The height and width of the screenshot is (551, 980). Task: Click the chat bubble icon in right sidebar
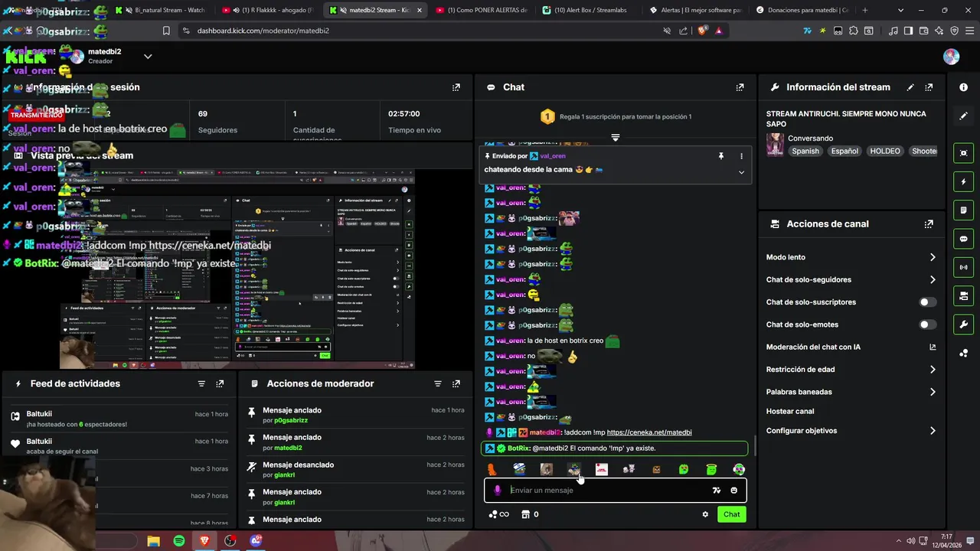click(x=963, y=239)
